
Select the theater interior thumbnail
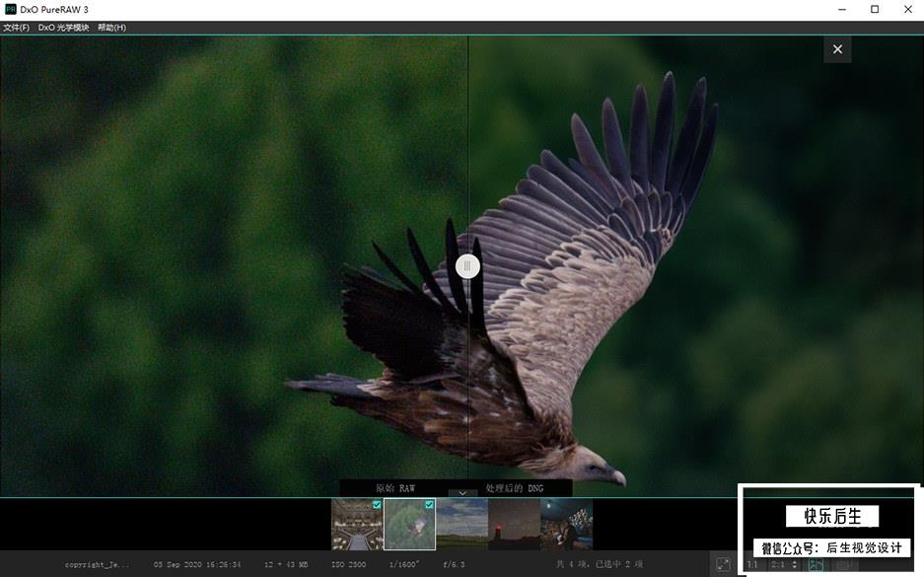(357, 524)
